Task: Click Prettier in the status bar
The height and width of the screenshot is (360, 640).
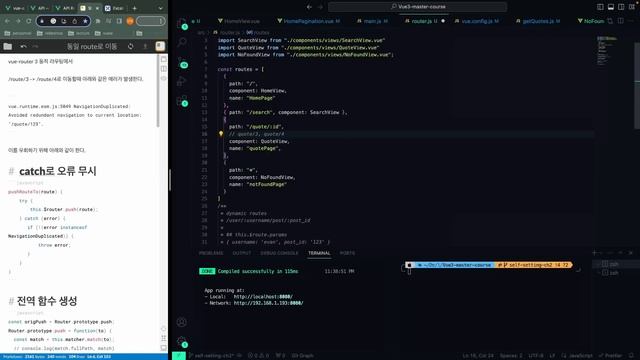Action: [x=610, y=356]
